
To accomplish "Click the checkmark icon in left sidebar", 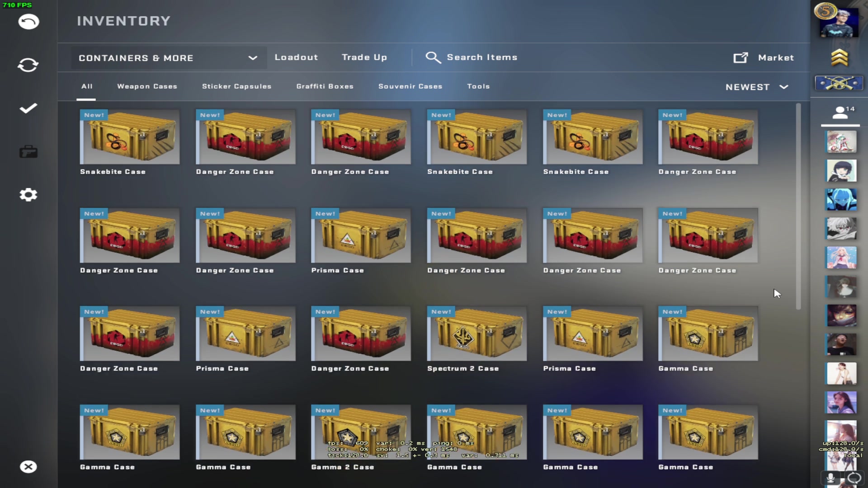I will click(x=28, y=108).
